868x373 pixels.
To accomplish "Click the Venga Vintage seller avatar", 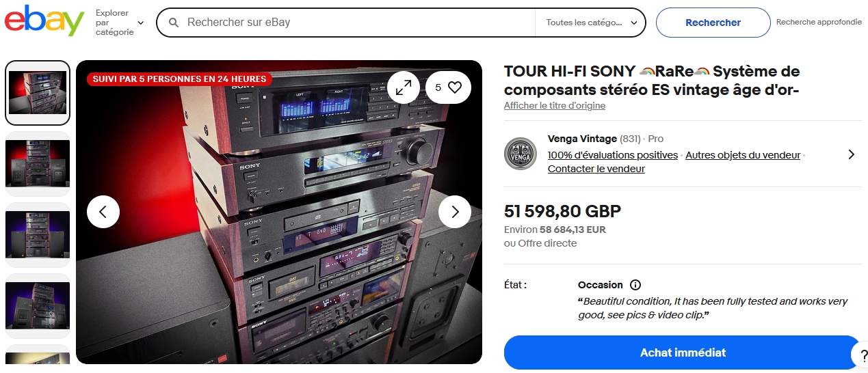I will [x=521, y=154].
